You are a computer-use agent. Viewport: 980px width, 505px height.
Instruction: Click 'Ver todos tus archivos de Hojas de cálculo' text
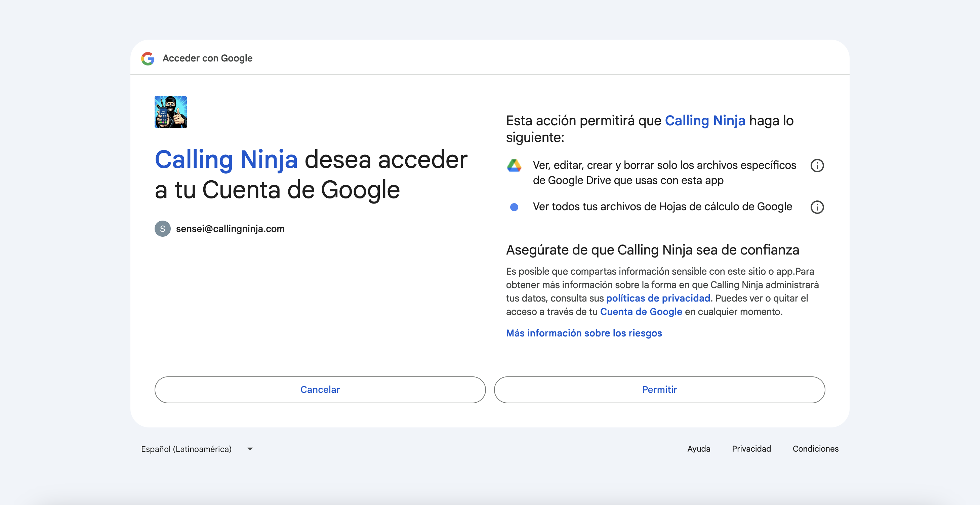point(662,207)
